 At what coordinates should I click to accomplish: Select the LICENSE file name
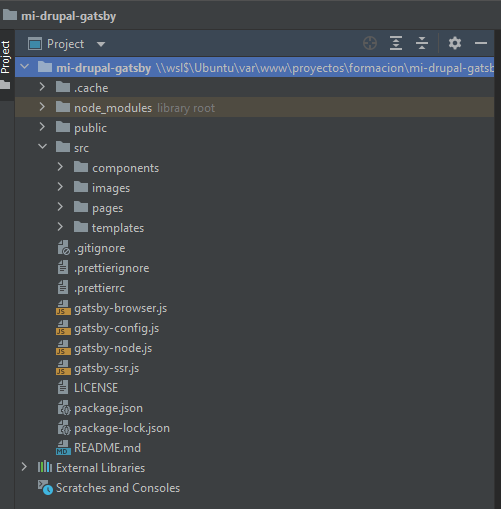[x=96, y=388]
